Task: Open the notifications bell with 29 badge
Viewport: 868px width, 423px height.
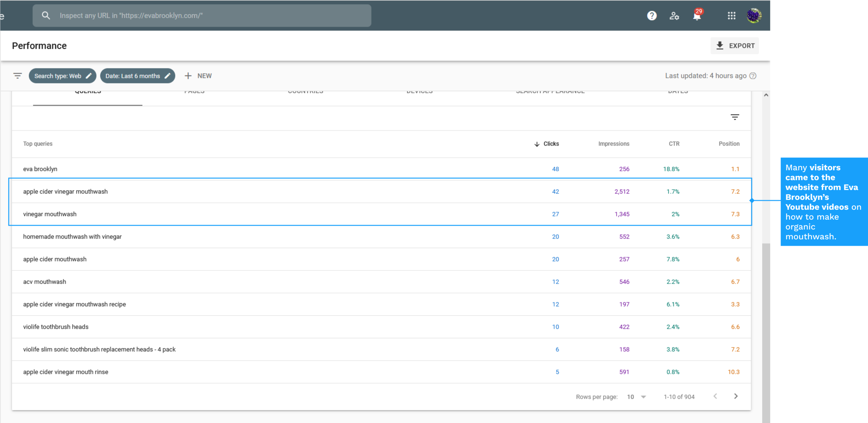Action: (x=697, y=16)
